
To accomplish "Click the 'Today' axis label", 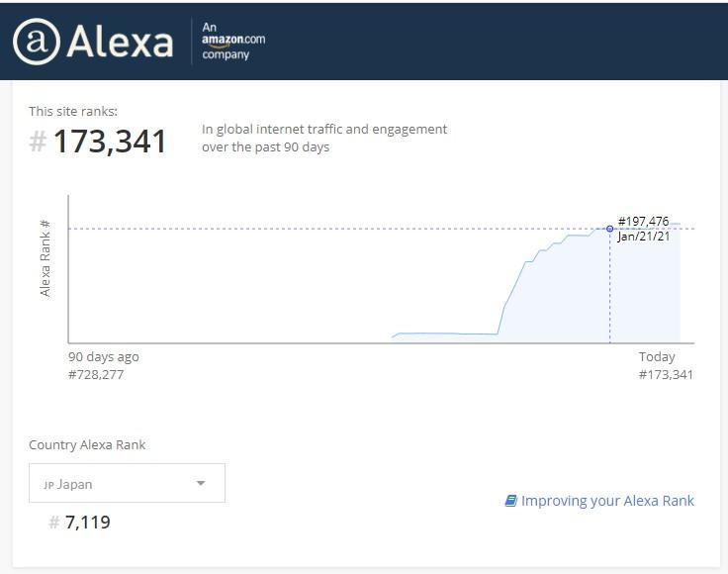I will coord(657,356).
